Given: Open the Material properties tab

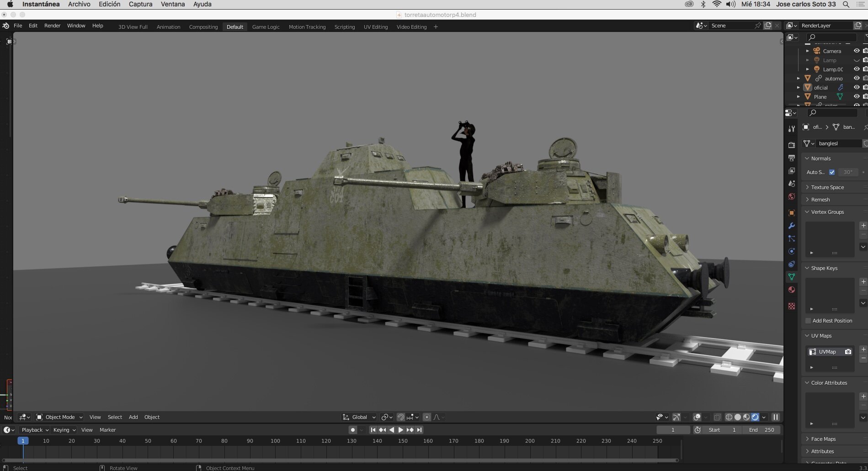Looking at the screenshot, I should (x=792, y=290).
